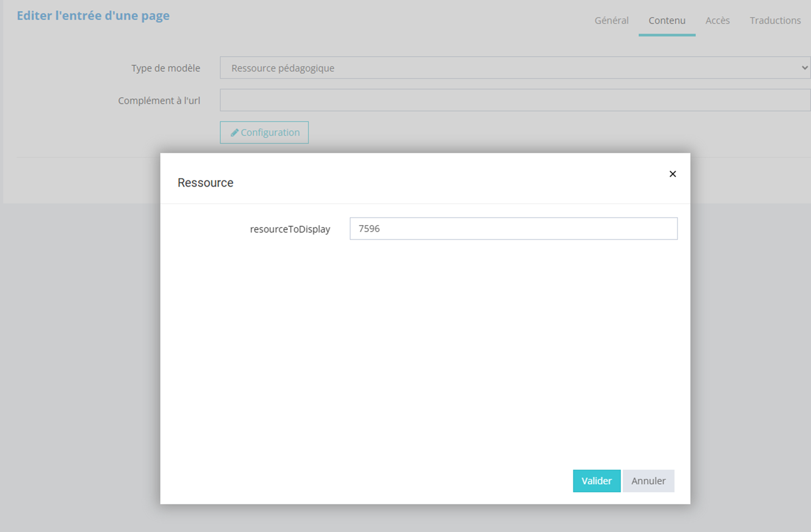Go to the Accès tab

(x=717, y=20)
